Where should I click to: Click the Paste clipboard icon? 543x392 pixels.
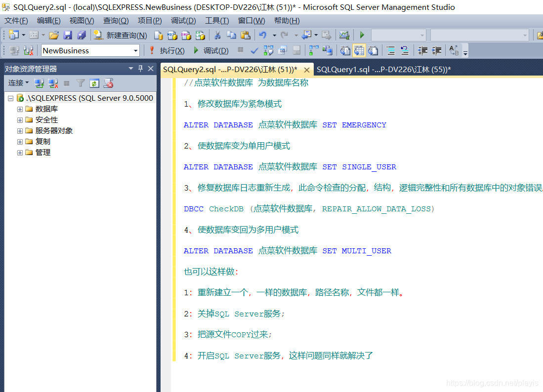click(245, 35)
